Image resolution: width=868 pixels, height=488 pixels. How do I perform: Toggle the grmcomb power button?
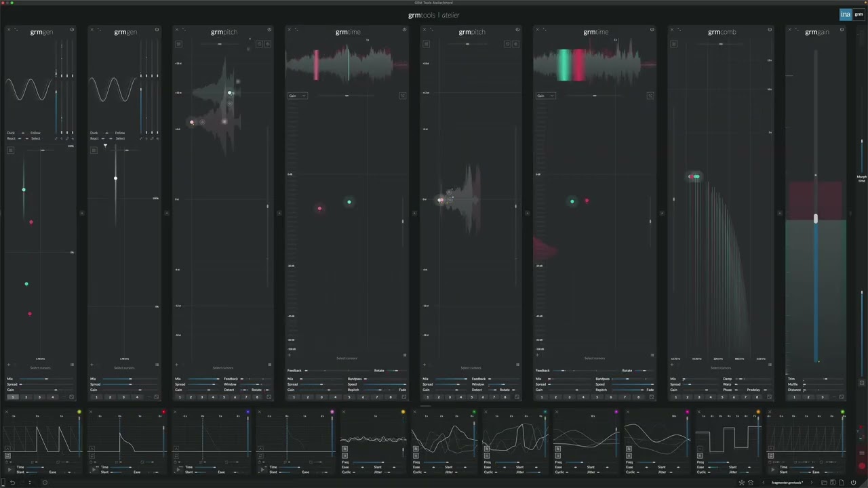pos(770,30)
